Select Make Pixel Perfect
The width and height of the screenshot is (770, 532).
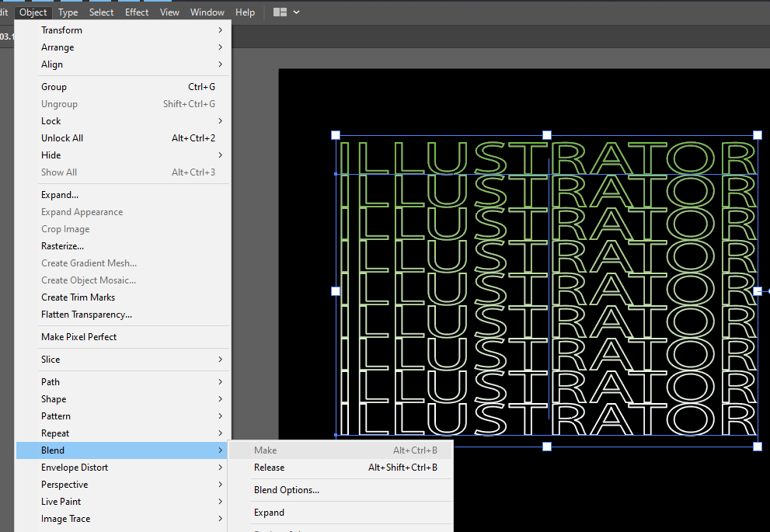pyautogui.click(x=122, y=337)
